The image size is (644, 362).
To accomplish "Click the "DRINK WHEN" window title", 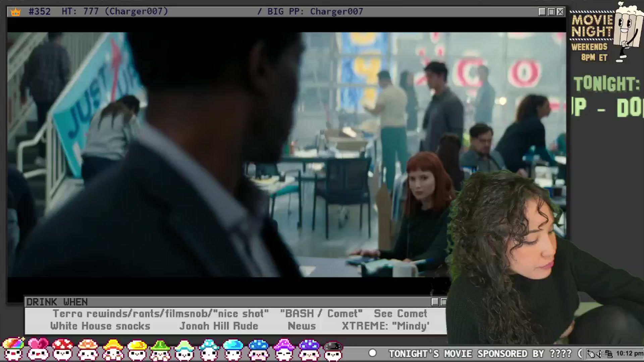I will click(x=57, y=302).
